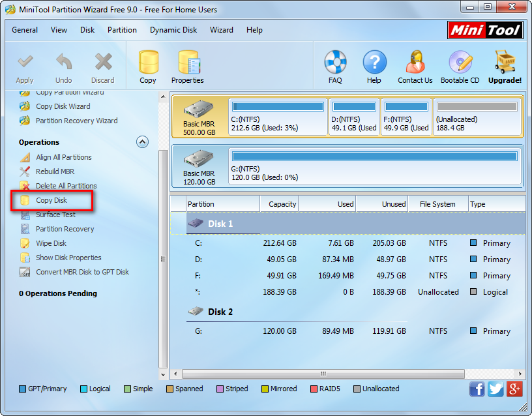The image size is (532, 416).
Task: Click the Show Disk Properties icon
Action: [25, 258]
